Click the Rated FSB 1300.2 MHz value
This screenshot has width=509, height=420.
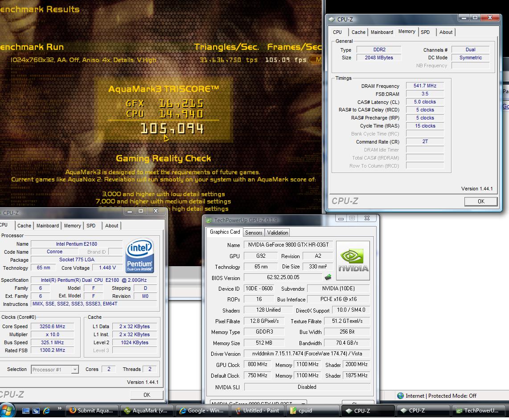(52, 350)
